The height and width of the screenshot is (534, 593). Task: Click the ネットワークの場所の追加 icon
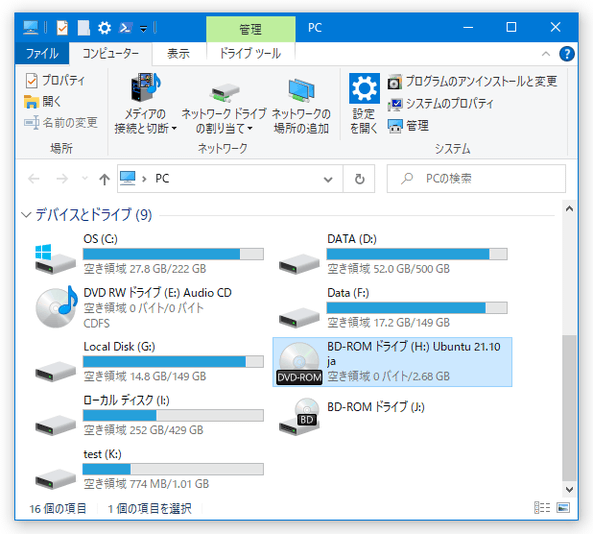301,90
